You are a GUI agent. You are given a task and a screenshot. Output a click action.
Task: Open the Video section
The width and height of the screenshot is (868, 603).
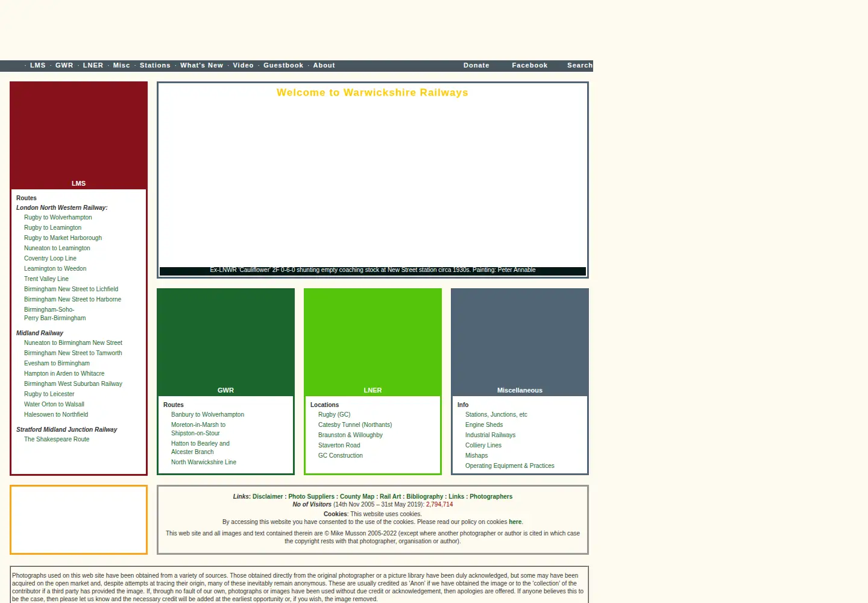point(244,66)
